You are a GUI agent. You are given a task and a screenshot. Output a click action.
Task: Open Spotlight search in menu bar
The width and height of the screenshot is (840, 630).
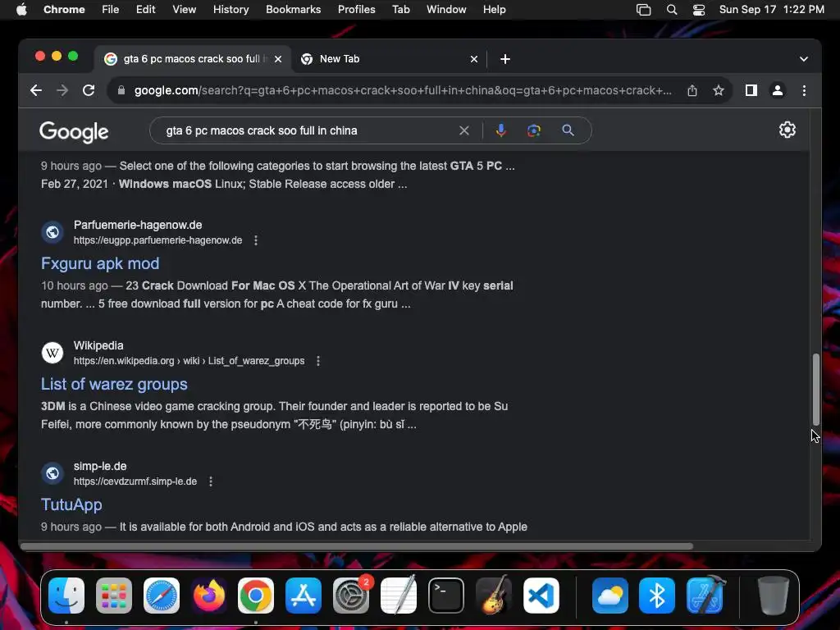[x=671, y=10]
